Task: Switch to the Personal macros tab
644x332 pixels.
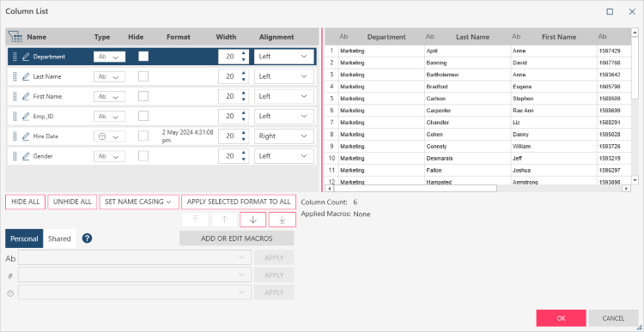Action: [x=24, y=238]
